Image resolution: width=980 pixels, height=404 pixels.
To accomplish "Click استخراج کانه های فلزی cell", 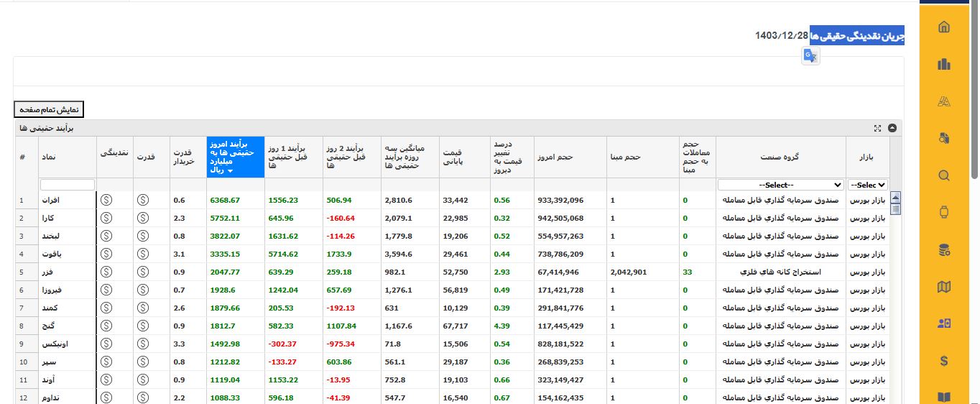I will 780,272.
